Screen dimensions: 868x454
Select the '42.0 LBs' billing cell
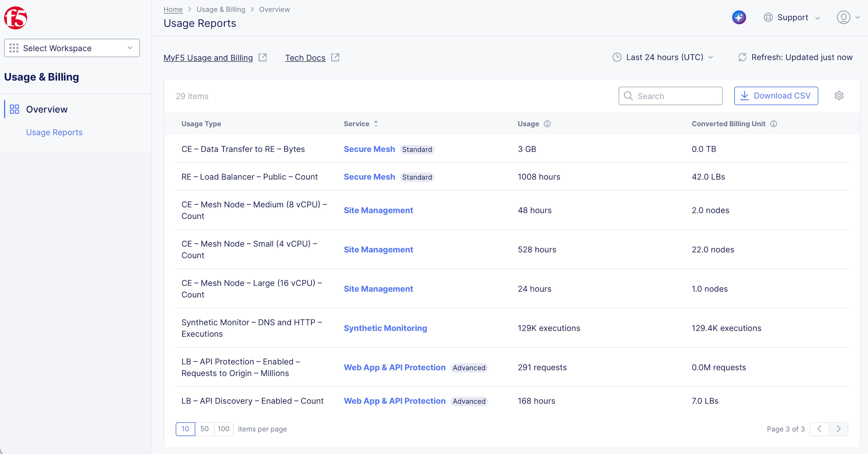[x=708, y=177]
